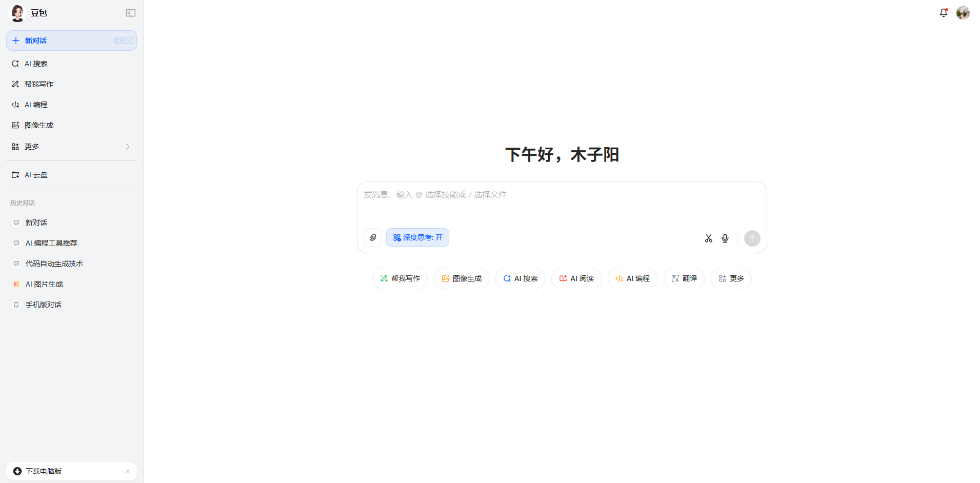The width and height of the screenshot is (980, 483).
Task: Open the 代码自动生成技术 history conversation
Action: point(71,264)
